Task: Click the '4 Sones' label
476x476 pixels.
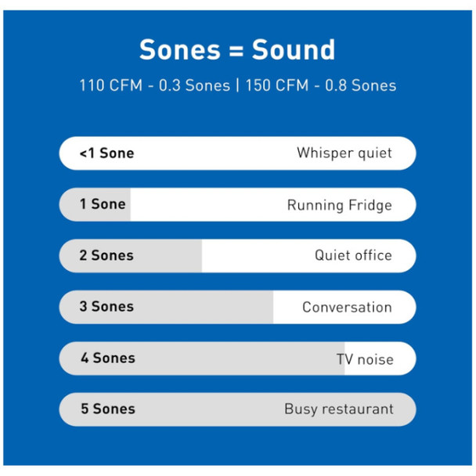Action: [108, 359]
